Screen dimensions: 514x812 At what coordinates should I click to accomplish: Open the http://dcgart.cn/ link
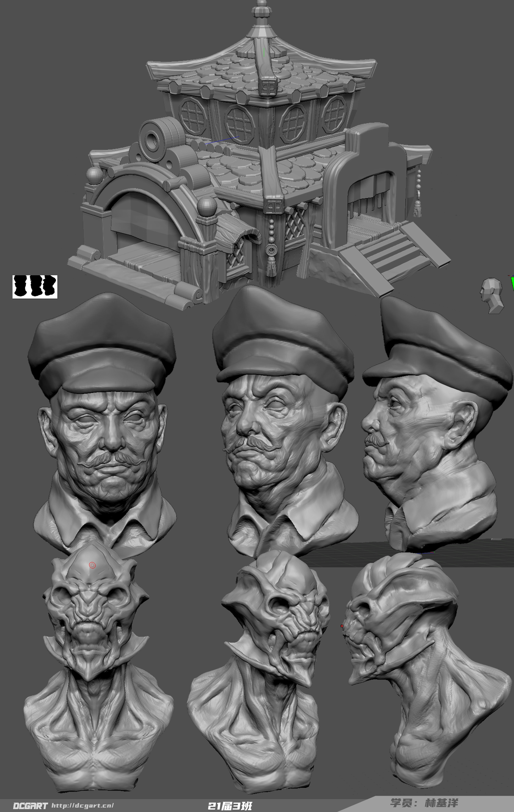point(83,805)
